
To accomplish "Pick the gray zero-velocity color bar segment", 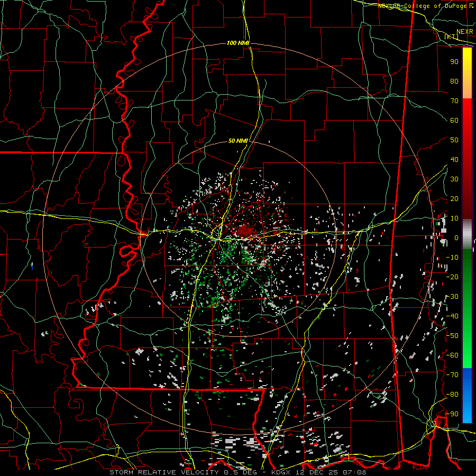I will click(467, 234).
